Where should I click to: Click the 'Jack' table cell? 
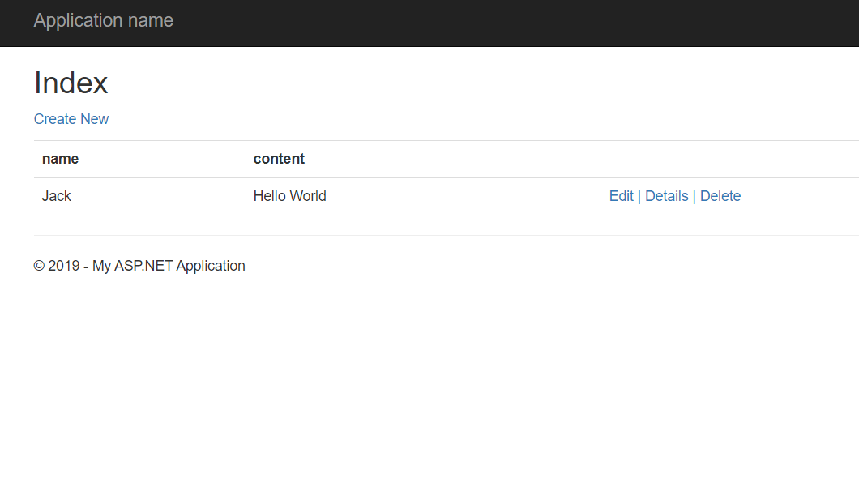point(57,196)
